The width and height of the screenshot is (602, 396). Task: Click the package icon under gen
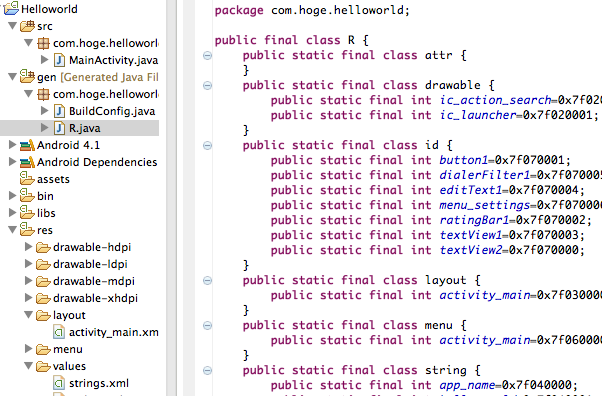pos(43,94)
